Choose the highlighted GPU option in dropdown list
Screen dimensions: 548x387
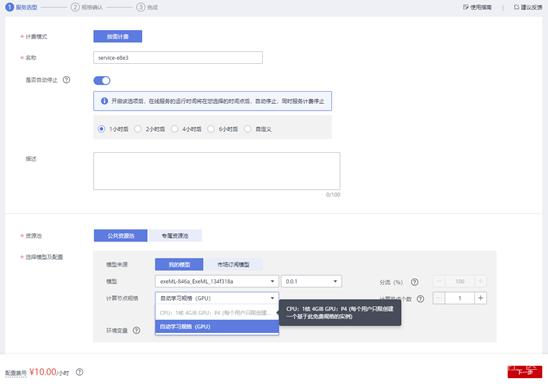(x=217, y=327)
